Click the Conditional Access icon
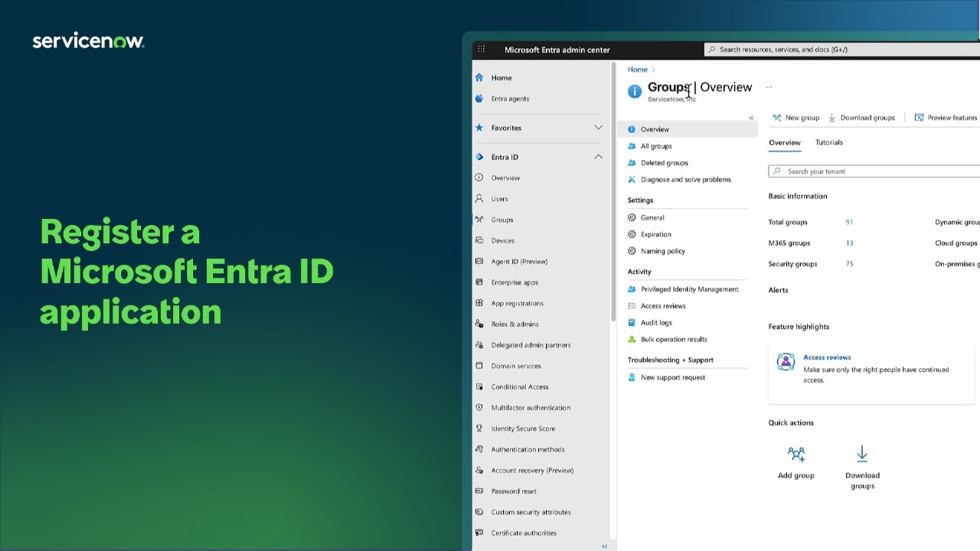Image resolution: width=980 pixels, height=551 pixels. tap(479, 386)
